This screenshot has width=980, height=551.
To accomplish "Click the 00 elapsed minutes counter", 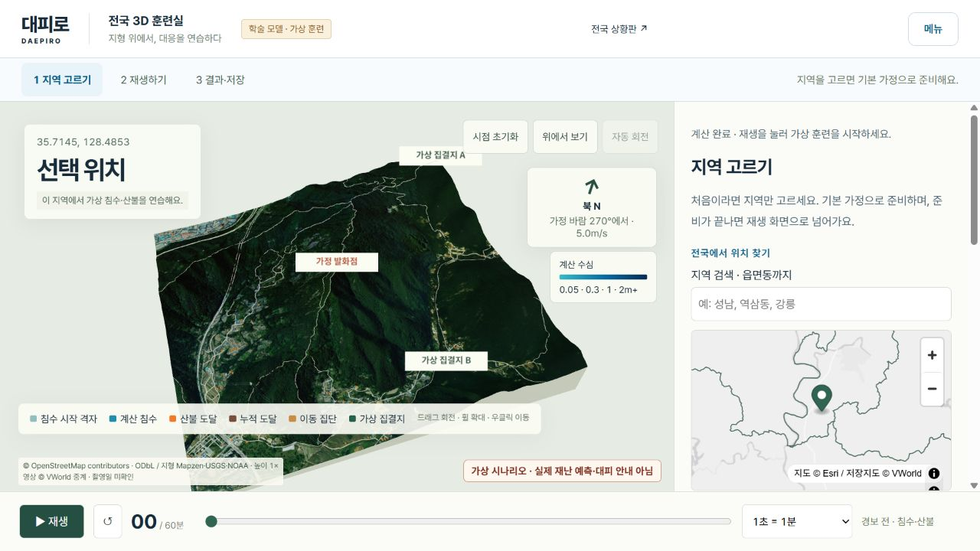I will (x=144, y=522).
